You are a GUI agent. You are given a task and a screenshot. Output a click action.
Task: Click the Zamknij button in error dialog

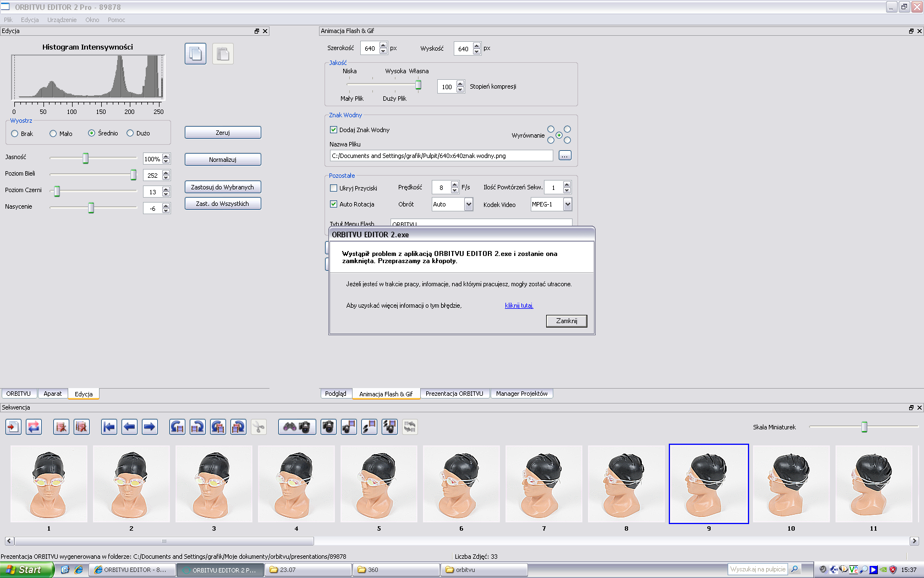click(566, 321)
